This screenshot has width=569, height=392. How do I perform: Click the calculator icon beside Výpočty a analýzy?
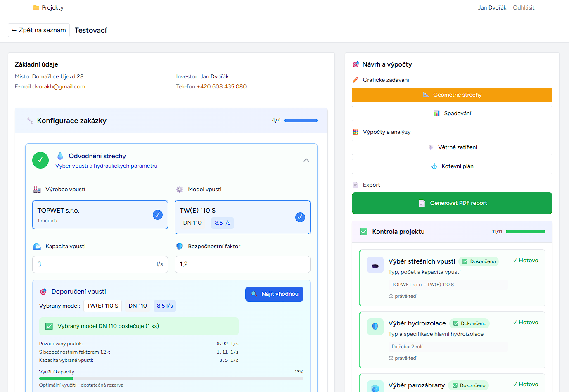click(356, 132)
